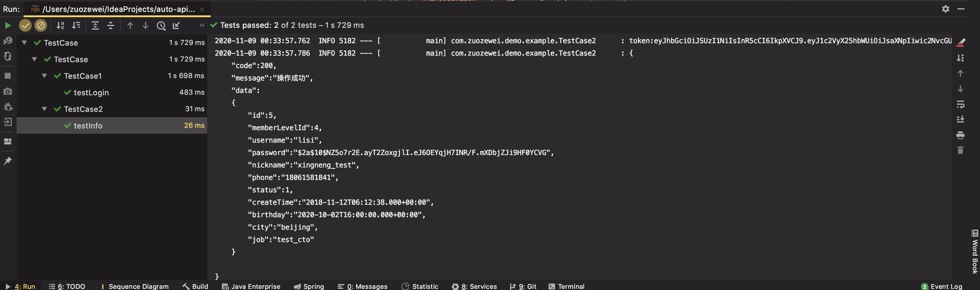Toggle auto-test rerun

tap(8, 56)
